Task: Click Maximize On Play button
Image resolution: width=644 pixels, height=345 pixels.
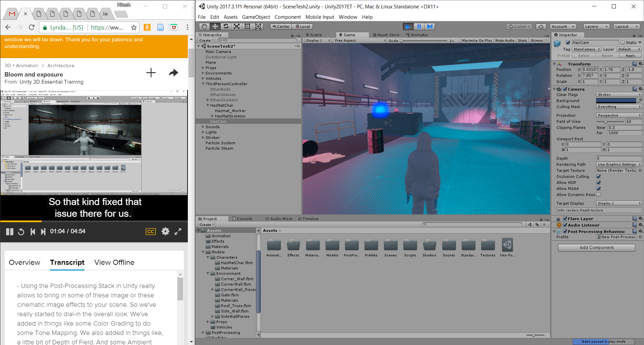Action: [x=477, y=41]
